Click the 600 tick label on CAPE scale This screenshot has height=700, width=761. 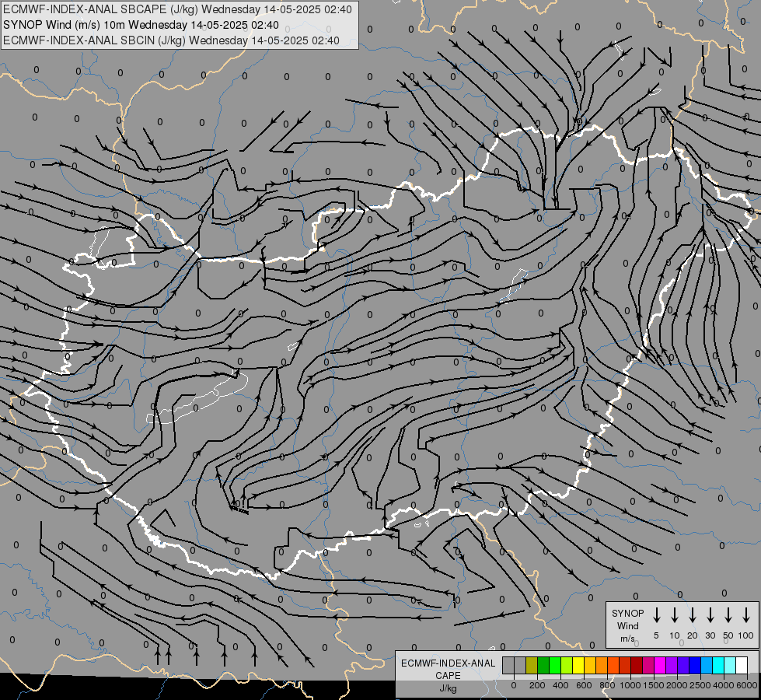point(584,685)
